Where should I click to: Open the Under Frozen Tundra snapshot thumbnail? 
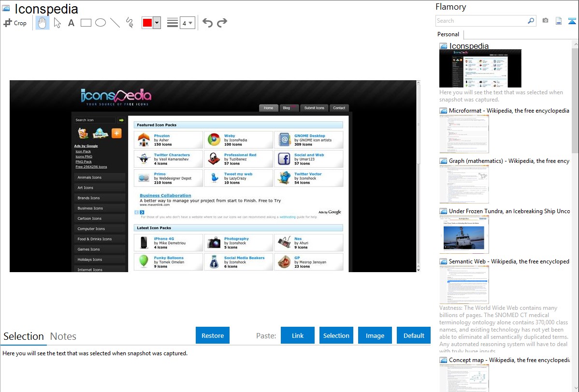pyautogui.click(x=464, y=234)
